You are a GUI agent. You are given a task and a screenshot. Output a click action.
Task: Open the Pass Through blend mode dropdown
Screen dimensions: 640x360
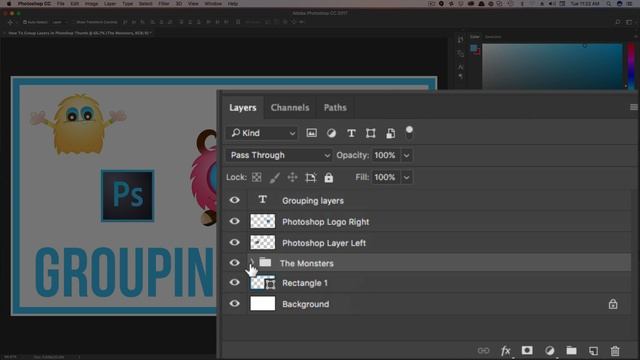(279, 155)
